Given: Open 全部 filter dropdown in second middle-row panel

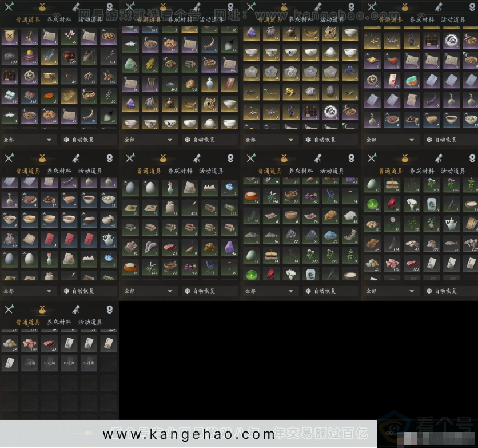Looking at the screenshot, I should 150,291.
